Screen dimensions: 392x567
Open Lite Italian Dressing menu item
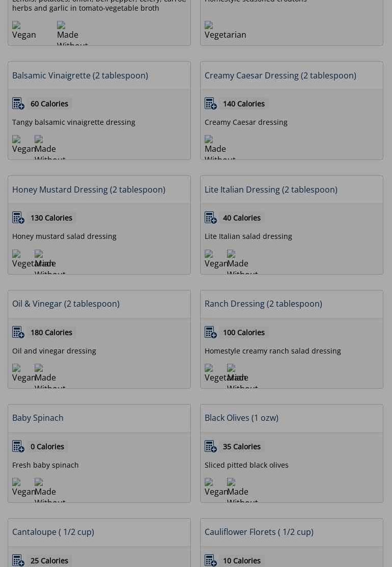pyautogui.click(x=270, y=190)
